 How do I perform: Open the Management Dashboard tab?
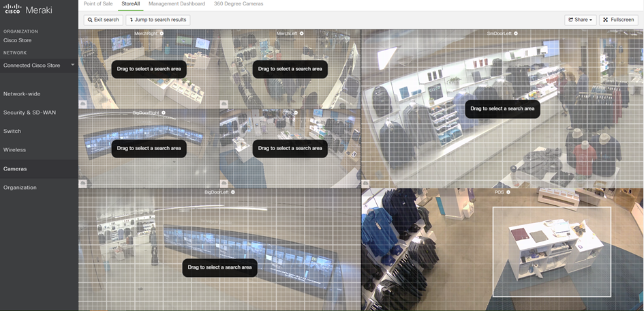coord(177,4)
